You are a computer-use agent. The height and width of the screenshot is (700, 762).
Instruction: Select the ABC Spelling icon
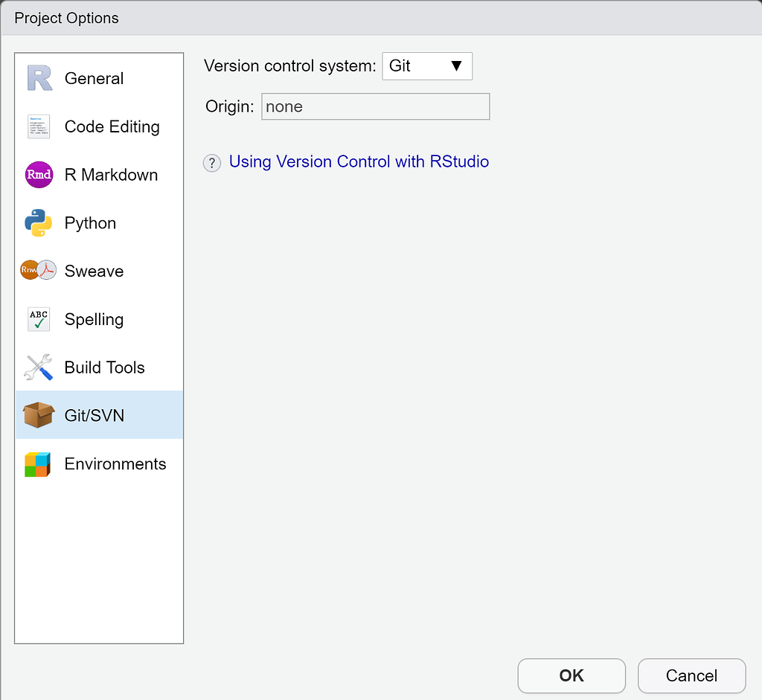[38, 319]
